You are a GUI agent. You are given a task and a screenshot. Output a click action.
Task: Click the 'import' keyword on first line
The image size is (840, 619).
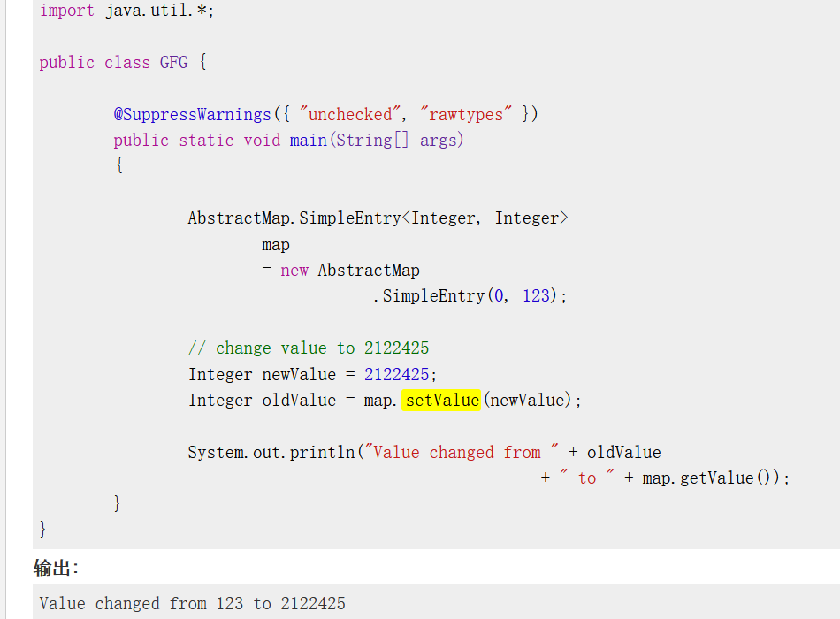tap(67, 11)
